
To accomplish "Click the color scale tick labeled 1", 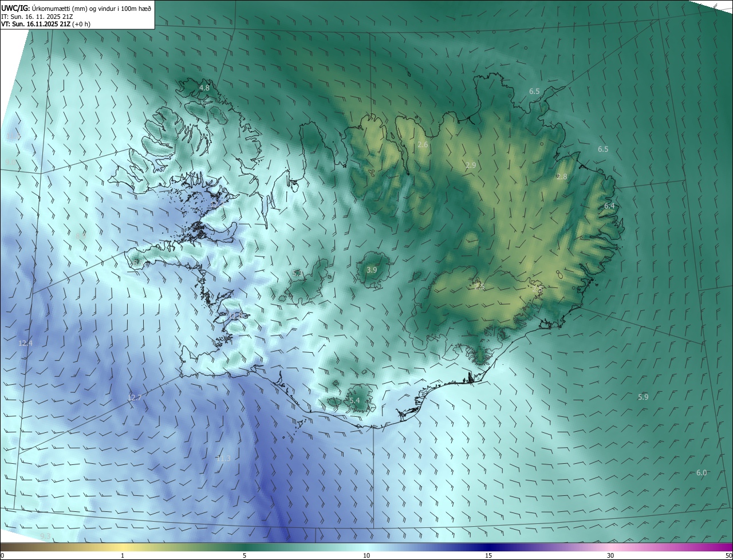I will click(x=123, y=555).
